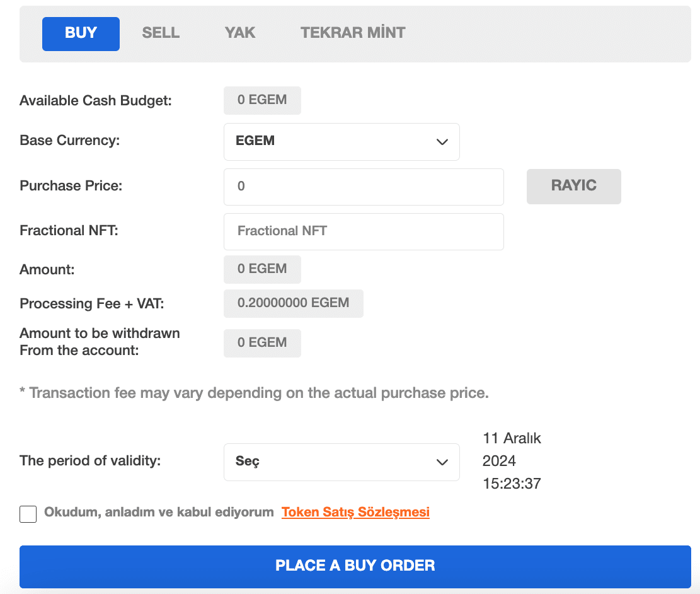Image resolution: width=700 pixels, height=594 pixels.
Task: Switch to the BUY tab
Action: [81, 33]
